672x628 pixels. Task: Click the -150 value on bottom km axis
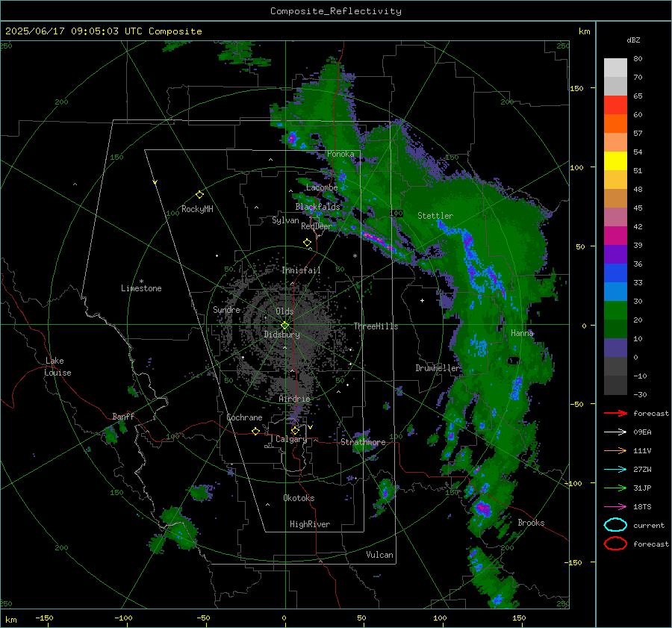(44, 618)
